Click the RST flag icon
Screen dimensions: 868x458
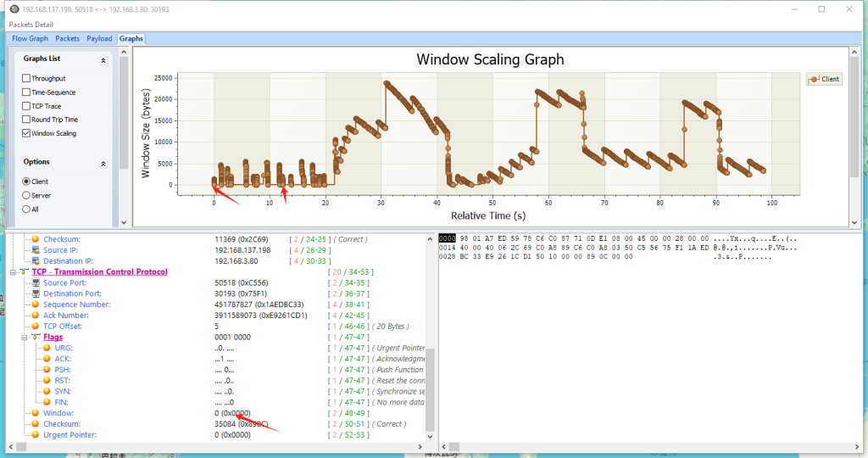(x=47, y=381)
